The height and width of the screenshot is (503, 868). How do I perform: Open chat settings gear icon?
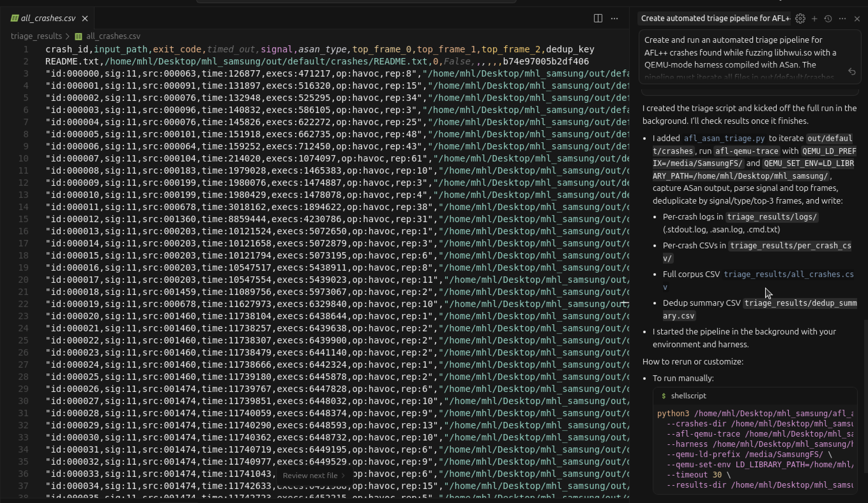[800, 19]
